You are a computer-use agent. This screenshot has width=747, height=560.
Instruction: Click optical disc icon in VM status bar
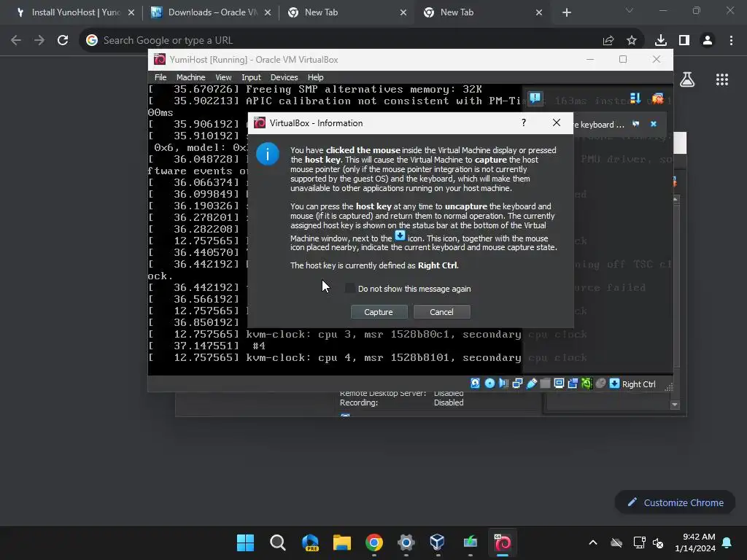(489, 384)
